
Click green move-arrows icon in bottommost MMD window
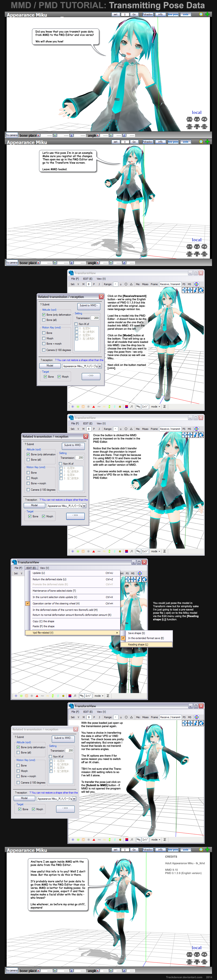[207, 849]
